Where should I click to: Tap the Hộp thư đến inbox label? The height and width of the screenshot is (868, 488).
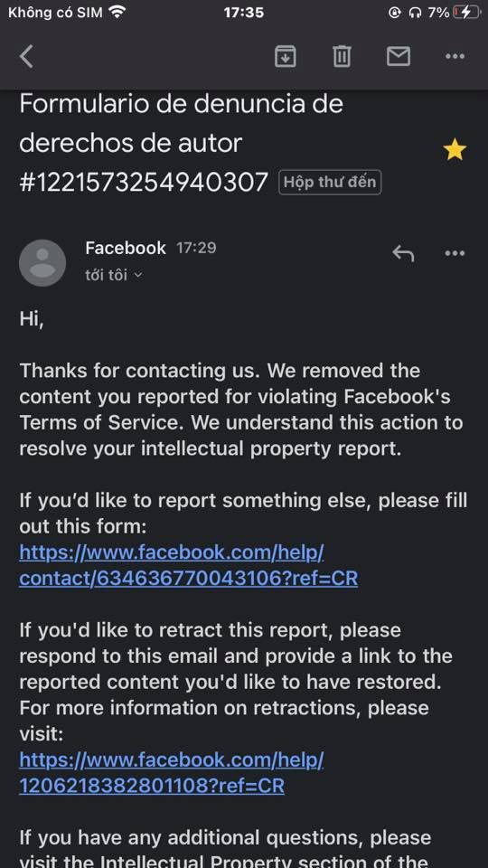click(x=330, y=182)
